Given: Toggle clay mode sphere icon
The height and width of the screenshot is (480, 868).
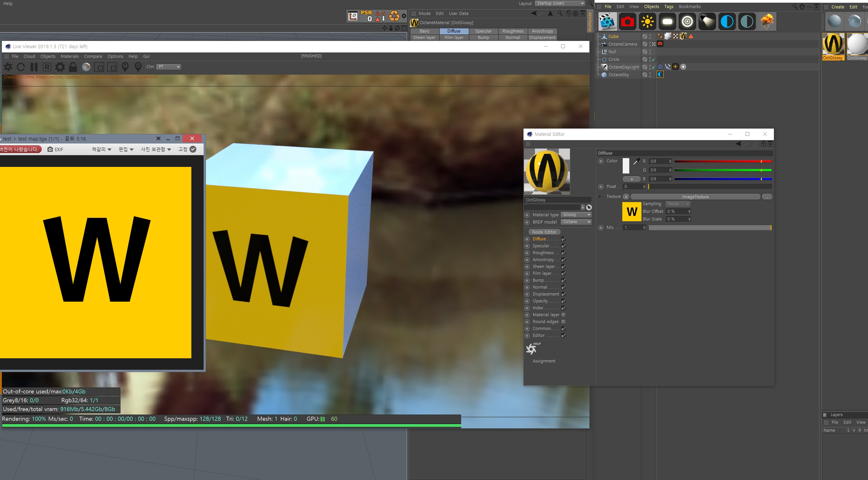Looking at the screenshot, I should point(86,67).
